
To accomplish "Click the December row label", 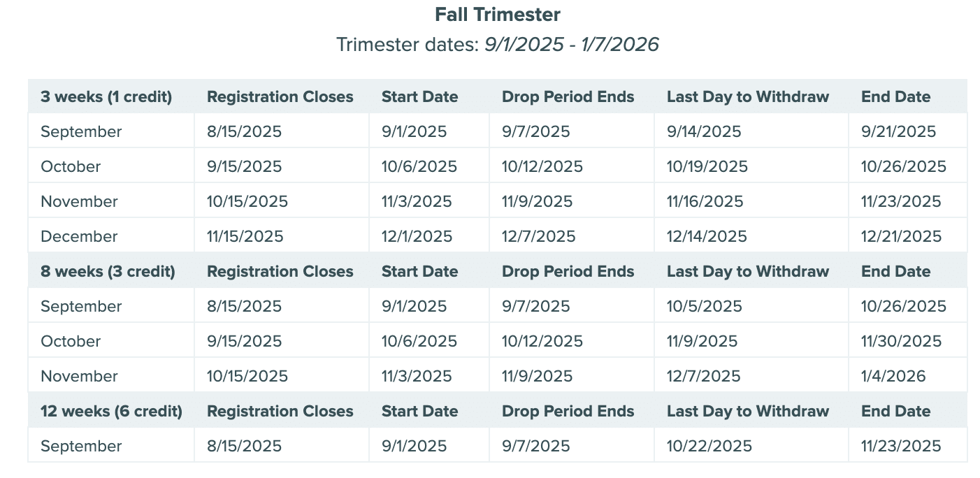I will 79,236.
